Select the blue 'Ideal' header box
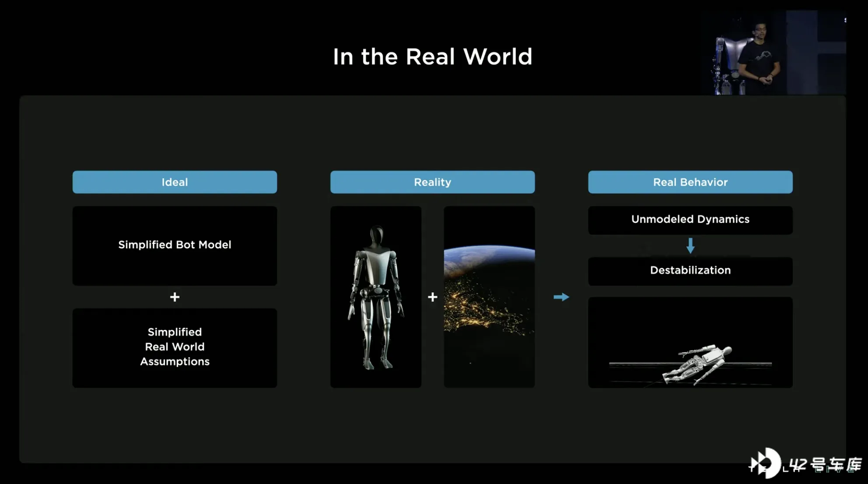868x484 pixels. [175, 182]
